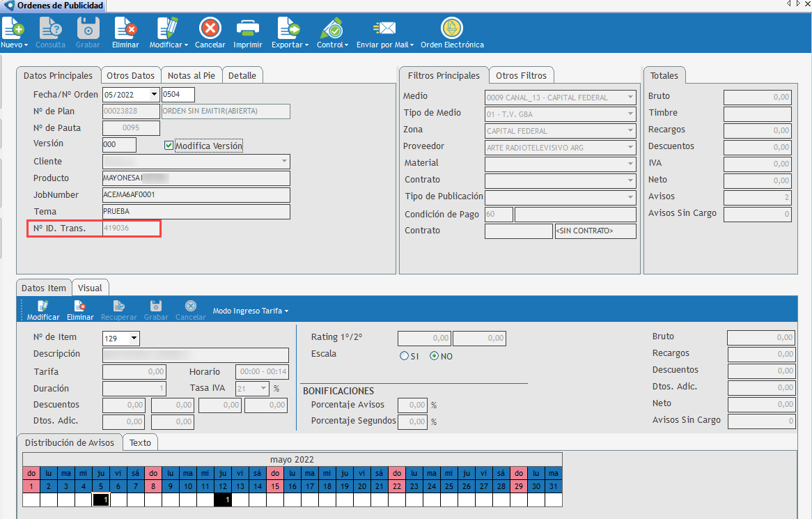Click the Nº ID. Trans. field 419036
The width and height of the screenshot is (812, 519).
pyautogui.click(x=132, y=228)
